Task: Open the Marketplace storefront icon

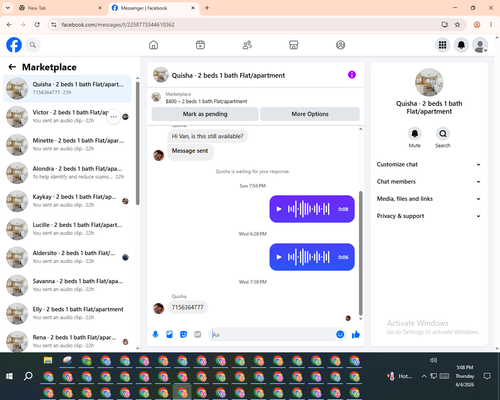Action: (x=294, y=45)
